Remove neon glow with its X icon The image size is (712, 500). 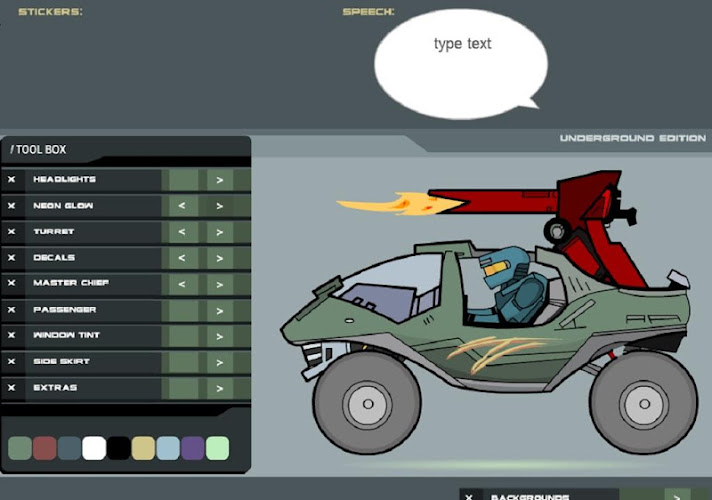(11, 206)
